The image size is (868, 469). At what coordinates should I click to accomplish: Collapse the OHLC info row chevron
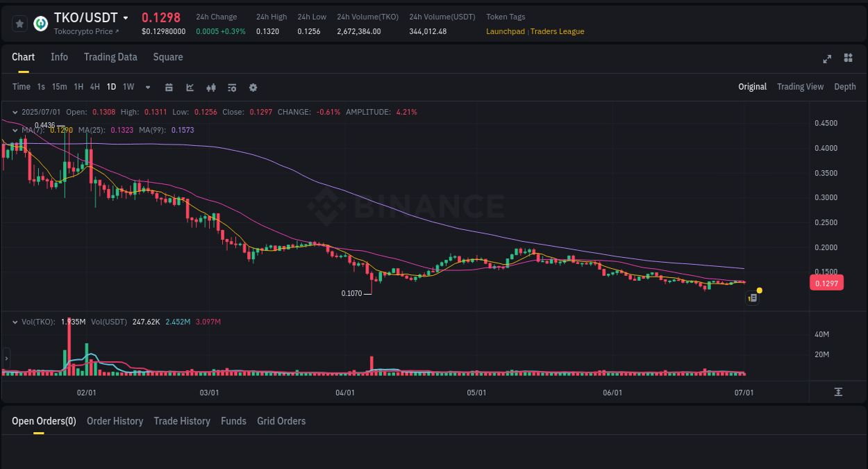pos(15,111)
